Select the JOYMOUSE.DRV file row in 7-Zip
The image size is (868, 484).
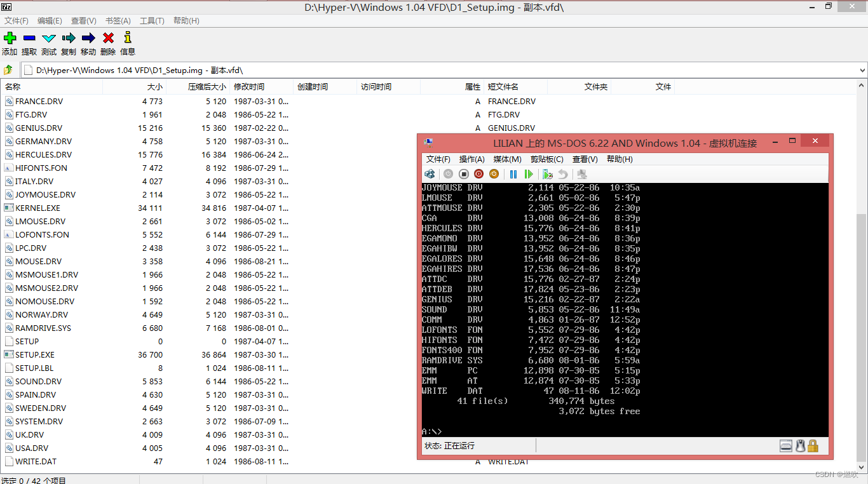210,194
